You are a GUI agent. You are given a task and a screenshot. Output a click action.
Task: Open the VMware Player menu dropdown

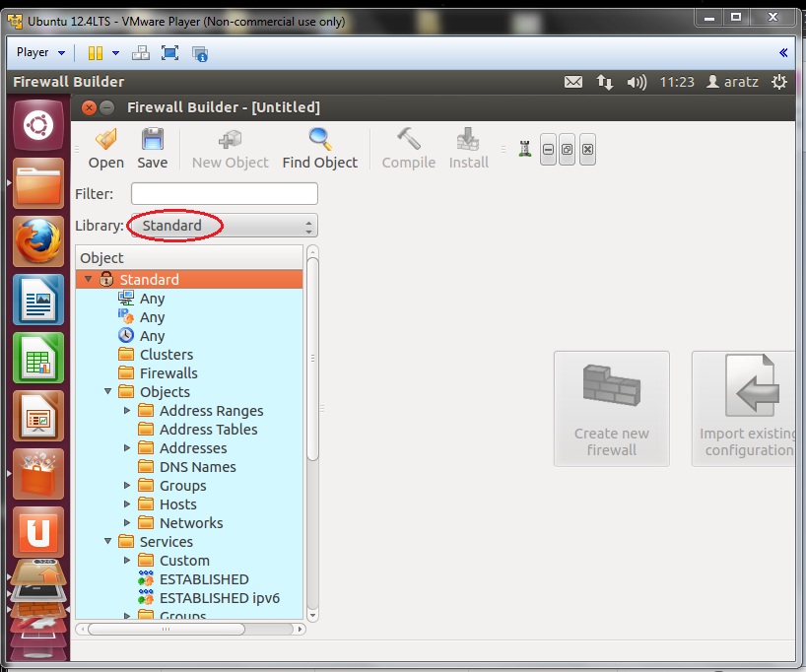[40, 52]
